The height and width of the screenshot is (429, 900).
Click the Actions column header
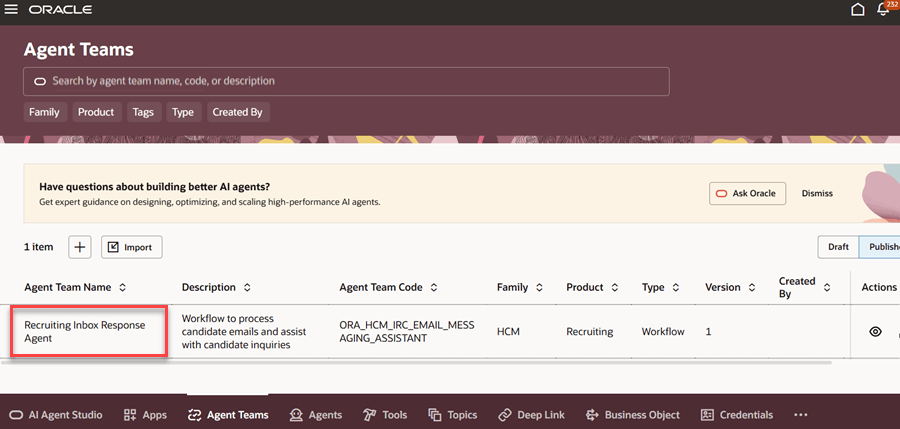coord(879,287)
